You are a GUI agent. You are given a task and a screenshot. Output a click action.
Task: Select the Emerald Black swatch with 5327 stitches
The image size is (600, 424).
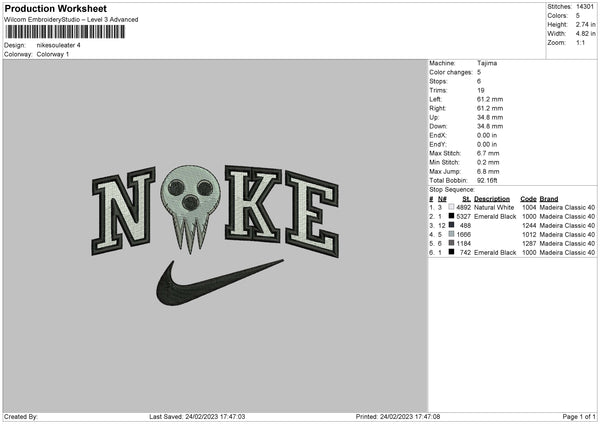pyautogui.click(x=452, y=216)
